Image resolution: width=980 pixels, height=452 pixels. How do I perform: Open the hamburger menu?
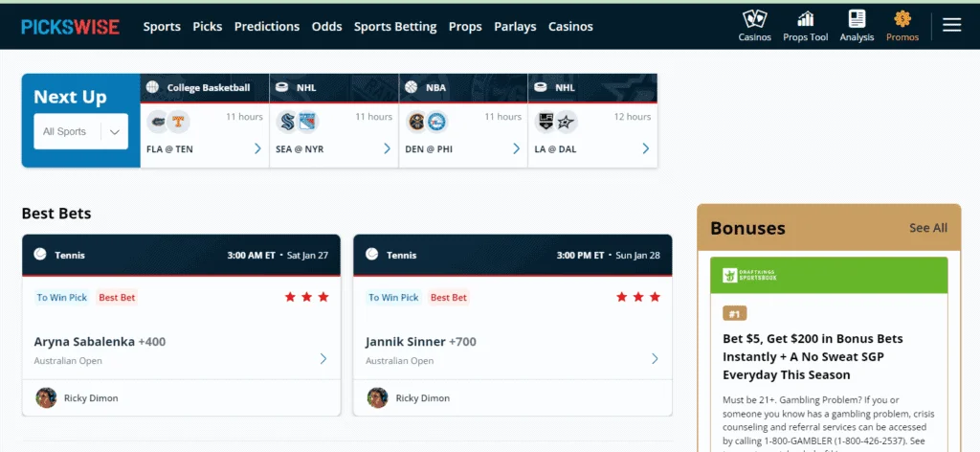[x=951, y=25]
